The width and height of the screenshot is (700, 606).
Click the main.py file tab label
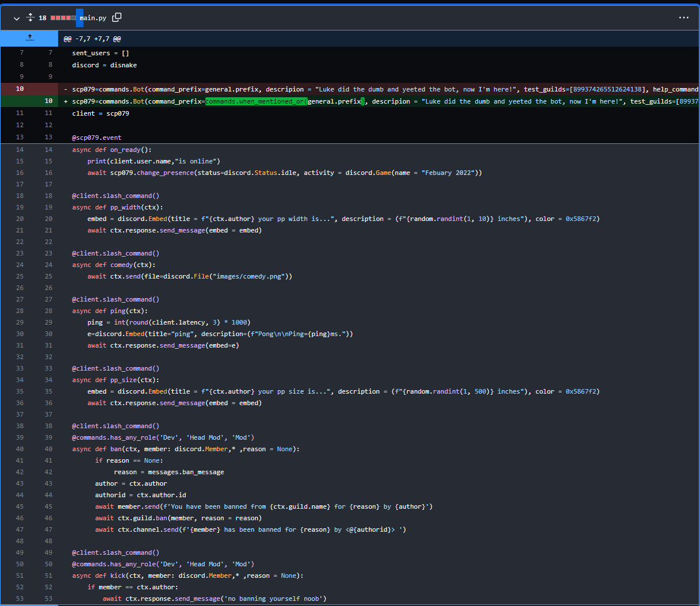click(93, 17)
